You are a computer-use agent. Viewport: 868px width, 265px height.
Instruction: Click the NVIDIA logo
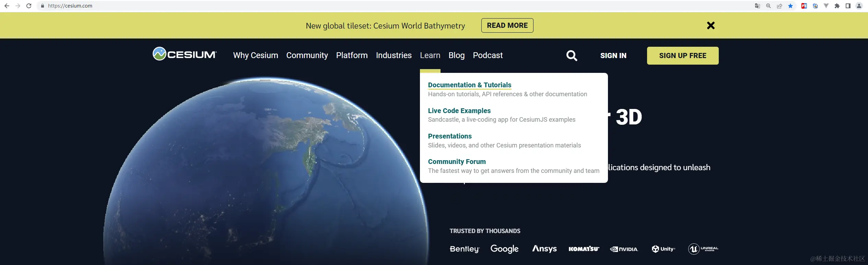pos(624,249)
